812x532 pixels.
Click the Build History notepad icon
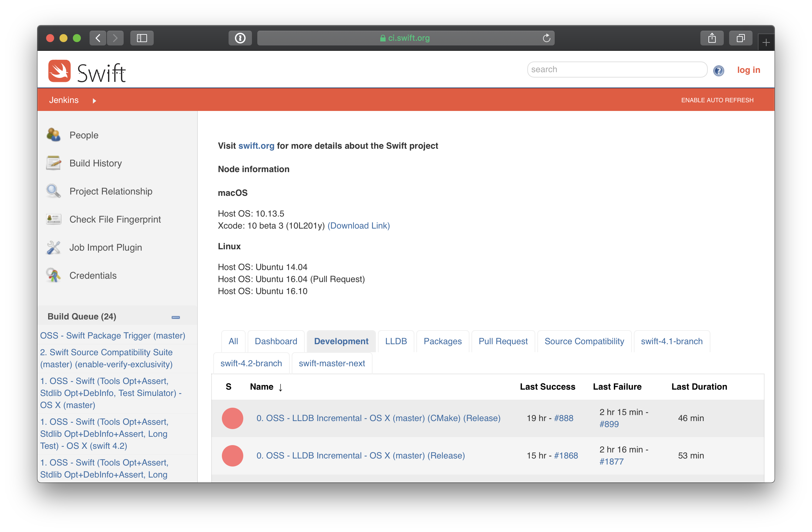pos(53,163)
